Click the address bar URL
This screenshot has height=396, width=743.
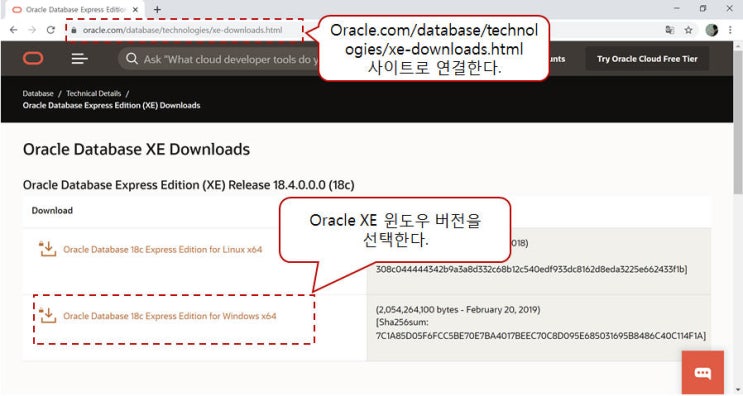click(182, 30)
